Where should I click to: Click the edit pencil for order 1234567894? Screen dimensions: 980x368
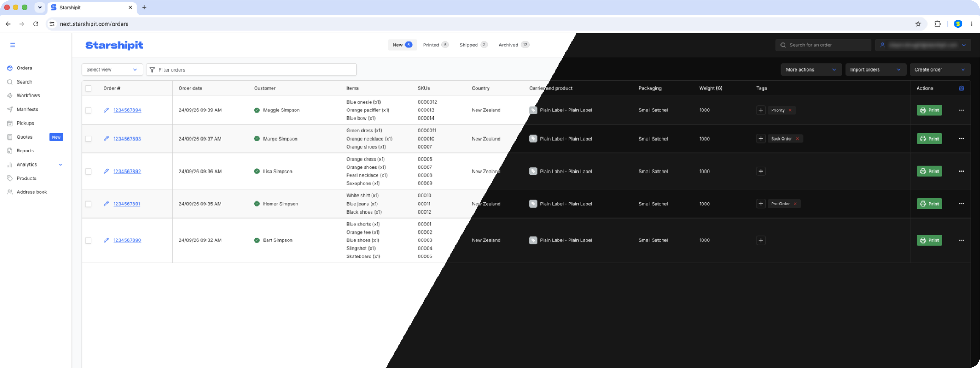click(x=106, y=110)
